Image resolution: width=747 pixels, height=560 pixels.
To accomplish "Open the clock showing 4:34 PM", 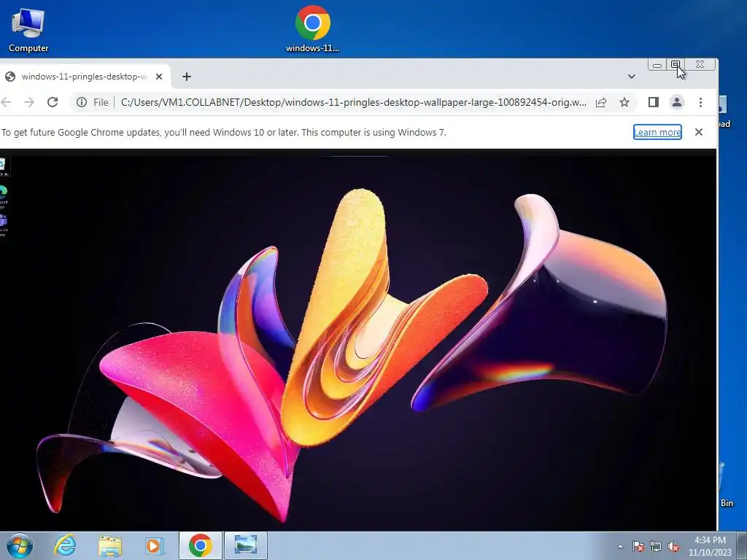I will click(710, 546).
